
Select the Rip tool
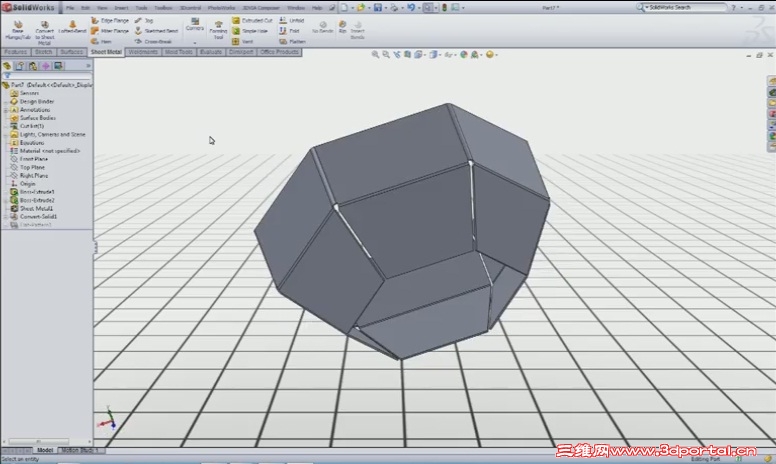(x=342, y=27)
